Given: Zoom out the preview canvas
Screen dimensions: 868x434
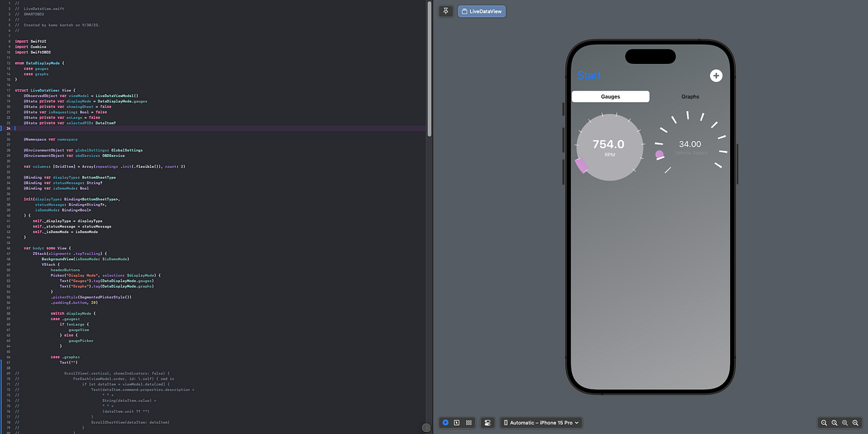Looking at the screenshot, I should pos(824,422).
